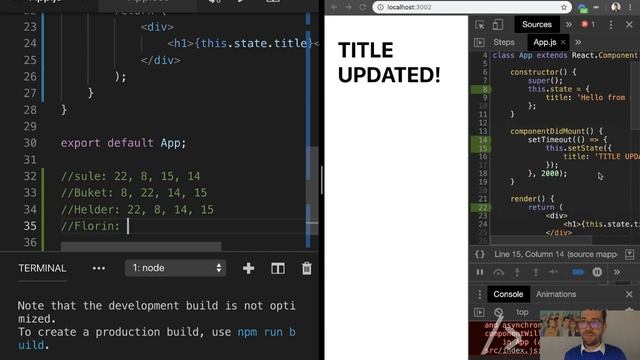Image resolution: width=640 pixels, height=360 pixels.
Task: Click the site info icon in the address bar
Action: pos(380,7)
